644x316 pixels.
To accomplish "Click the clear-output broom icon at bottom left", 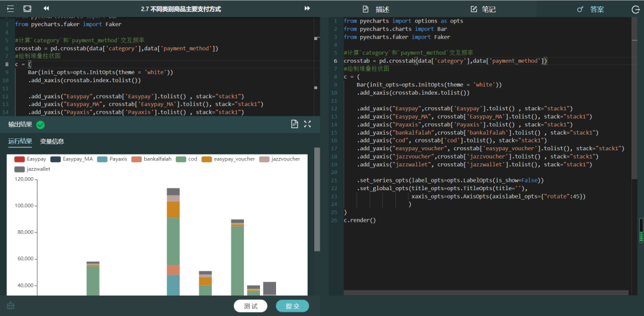I will click(11, 306).
